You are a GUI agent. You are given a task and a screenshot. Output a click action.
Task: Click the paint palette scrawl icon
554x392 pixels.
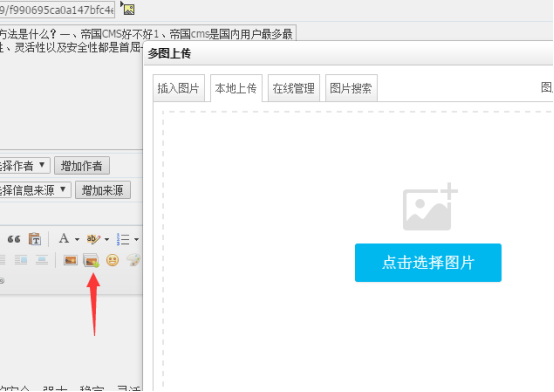(x=134, y=261)
